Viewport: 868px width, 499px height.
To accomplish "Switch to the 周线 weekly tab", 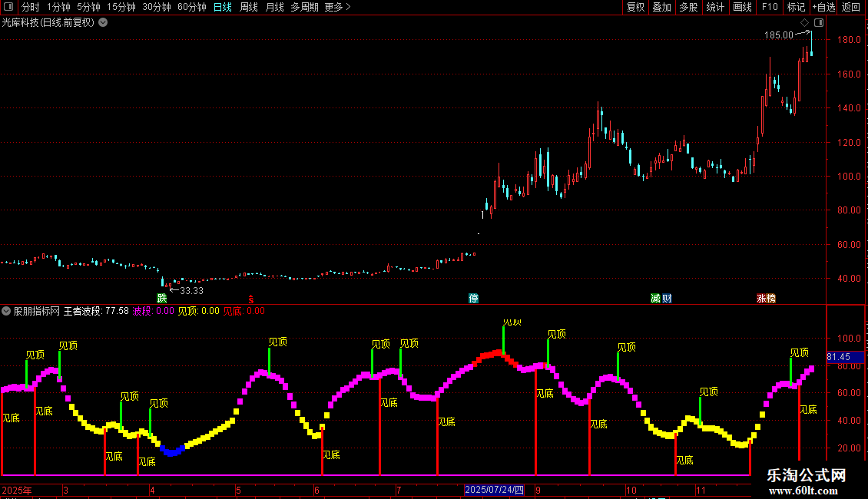I will pyautogui.click(x=249, y=7).
